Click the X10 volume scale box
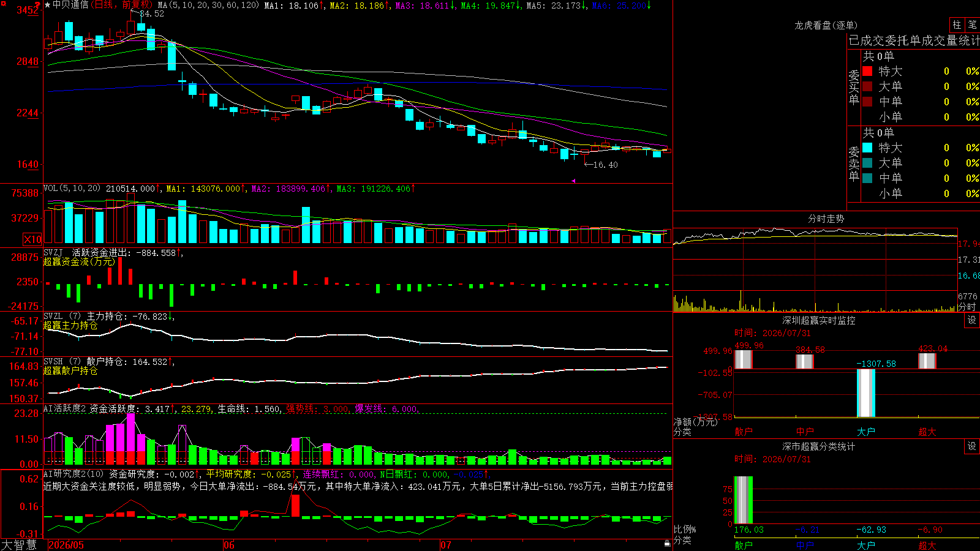980x551 pixels. (32, 239)
